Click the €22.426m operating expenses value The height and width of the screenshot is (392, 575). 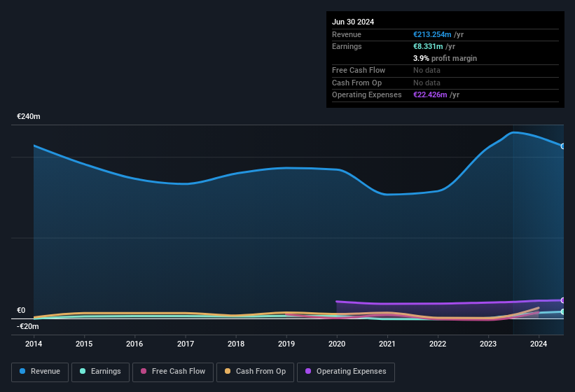point(430,95)
